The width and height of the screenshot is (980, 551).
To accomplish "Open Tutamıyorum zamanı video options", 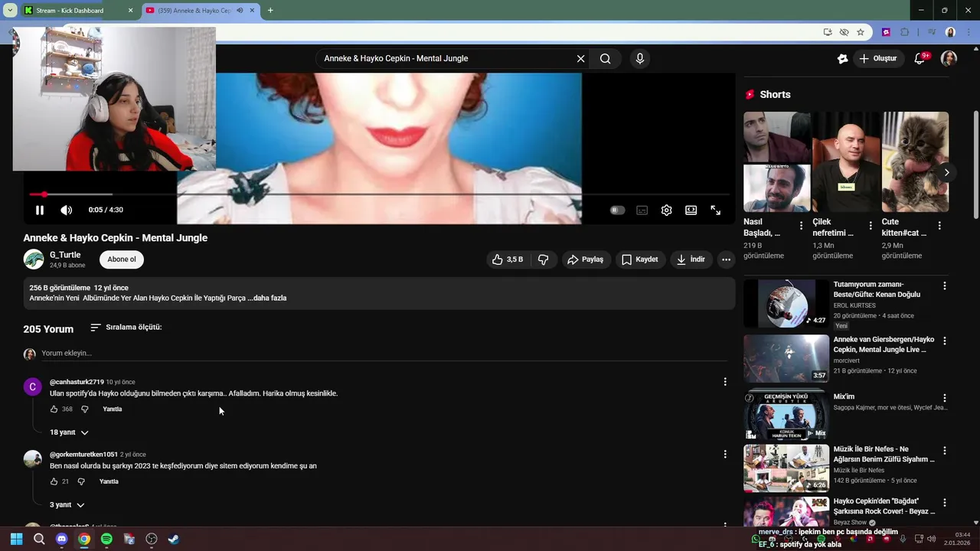I will 945,285.
